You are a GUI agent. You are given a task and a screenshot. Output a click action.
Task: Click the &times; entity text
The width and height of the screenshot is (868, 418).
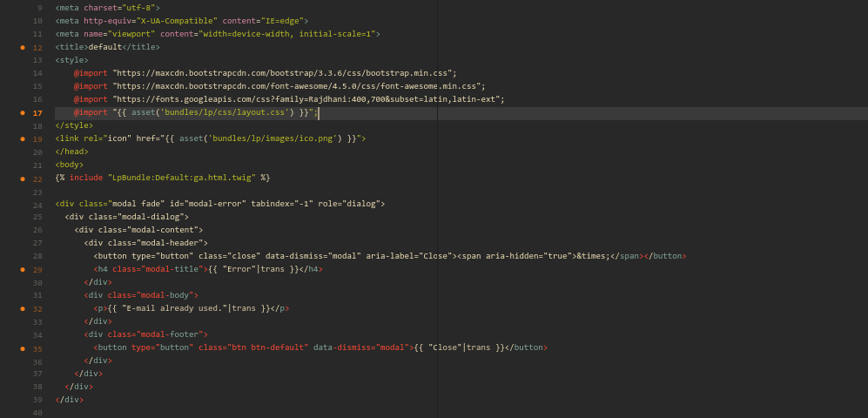coord(593,256)
